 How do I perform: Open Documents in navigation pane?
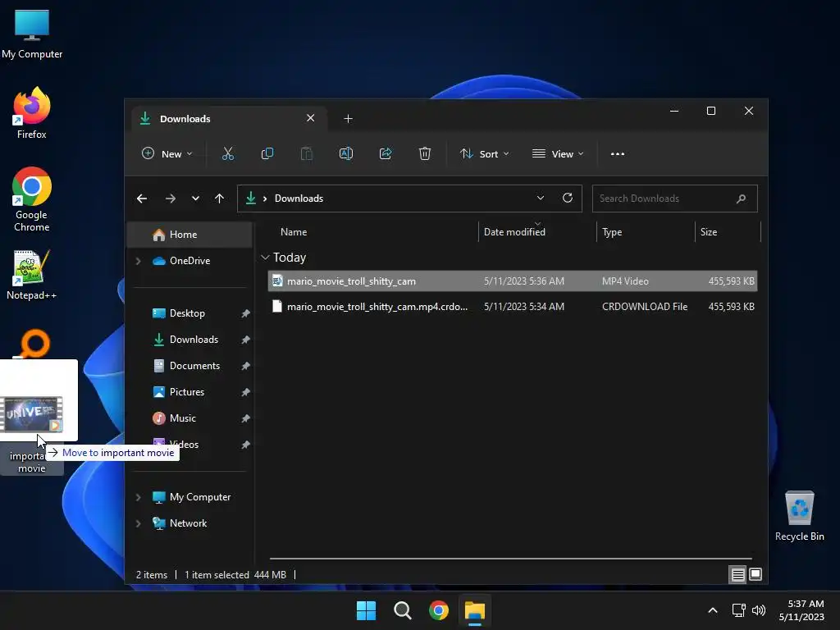click(194, 366)
